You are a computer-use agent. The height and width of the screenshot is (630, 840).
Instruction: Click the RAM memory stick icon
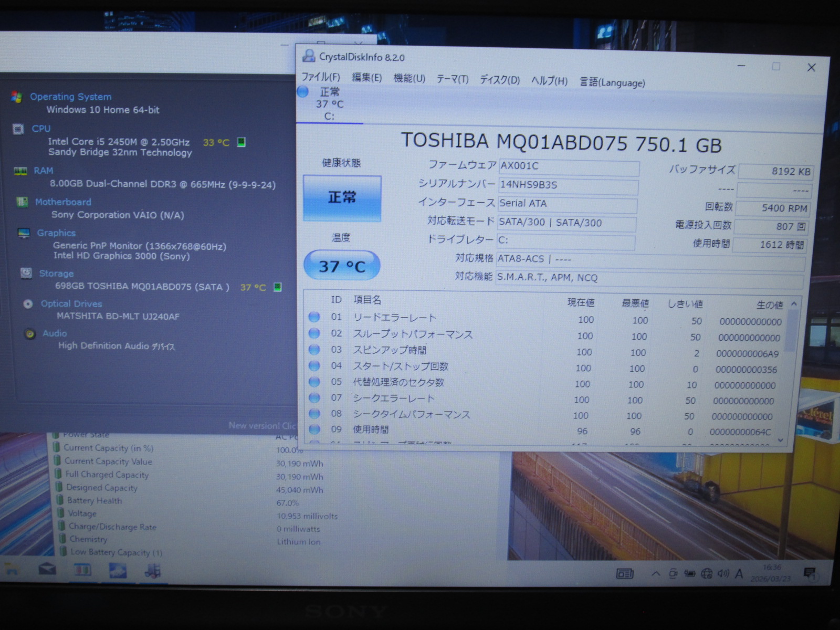click(x=20, y=171)
